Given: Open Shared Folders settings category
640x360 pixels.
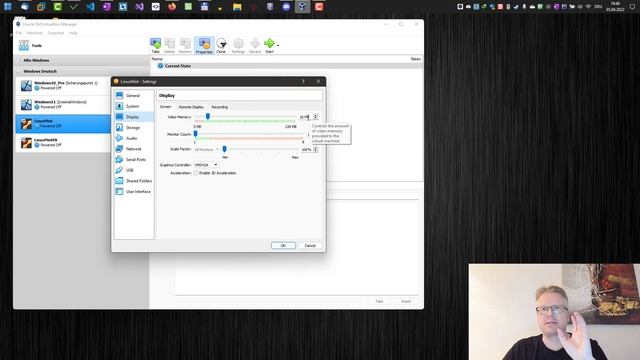Looking at the screenshot, I should 133,181.
